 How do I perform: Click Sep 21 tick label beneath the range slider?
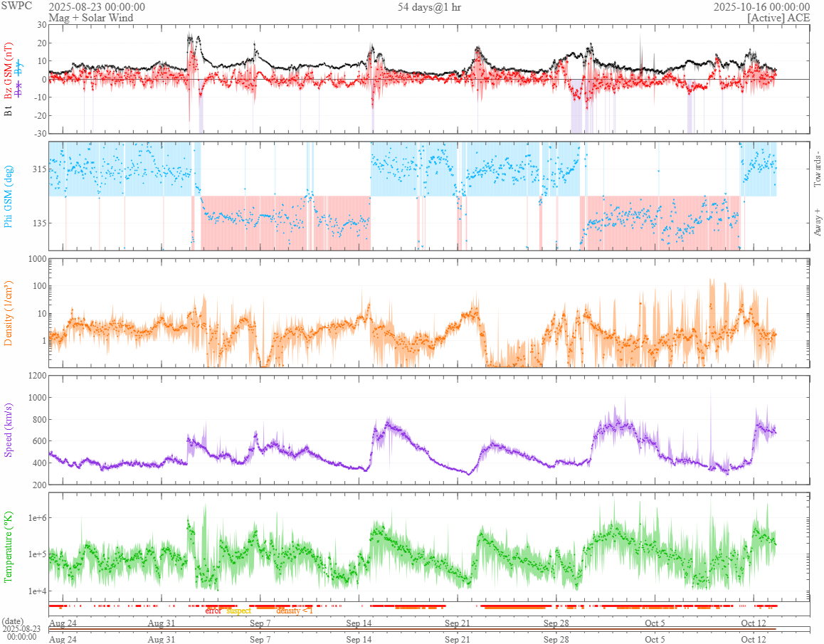[x=458, y=639]
